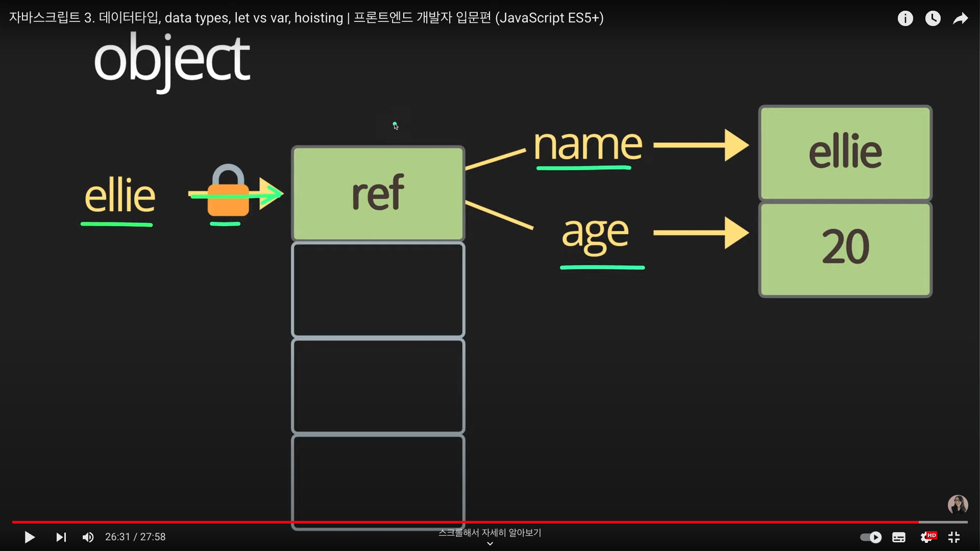The image size is (980, 551).
Task: Open the HD settings gear menu
Action: (x=927, y=537)
